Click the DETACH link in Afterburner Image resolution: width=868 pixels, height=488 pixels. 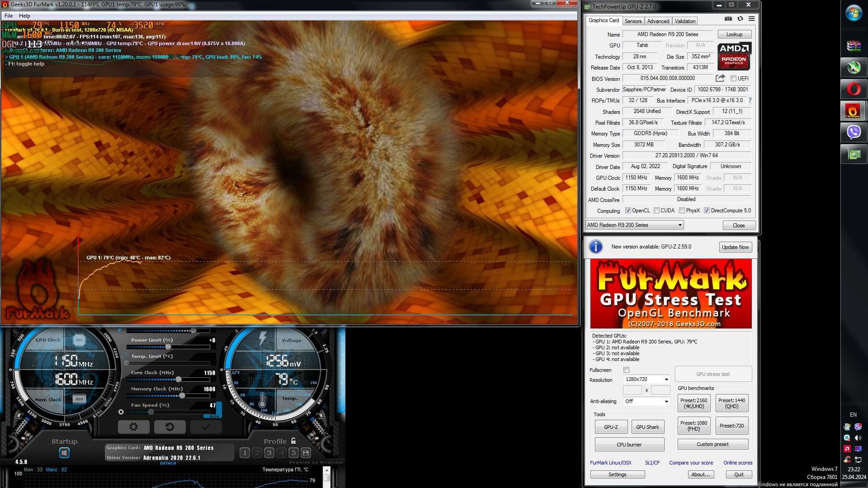(x=168, y=463)
